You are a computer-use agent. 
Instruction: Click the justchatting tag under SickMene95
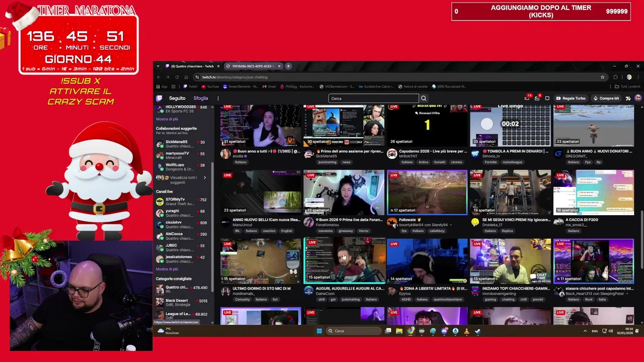(327, 162)
